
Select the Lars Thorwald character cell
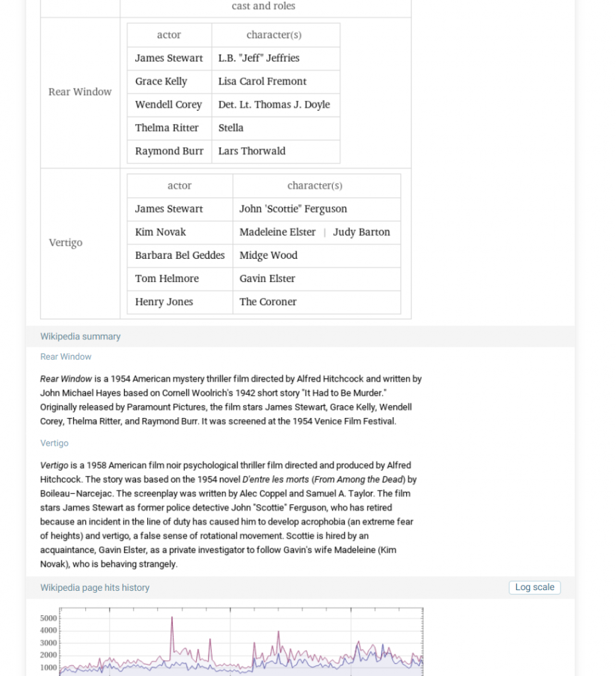pyautogui.click(x=252, y=151)
